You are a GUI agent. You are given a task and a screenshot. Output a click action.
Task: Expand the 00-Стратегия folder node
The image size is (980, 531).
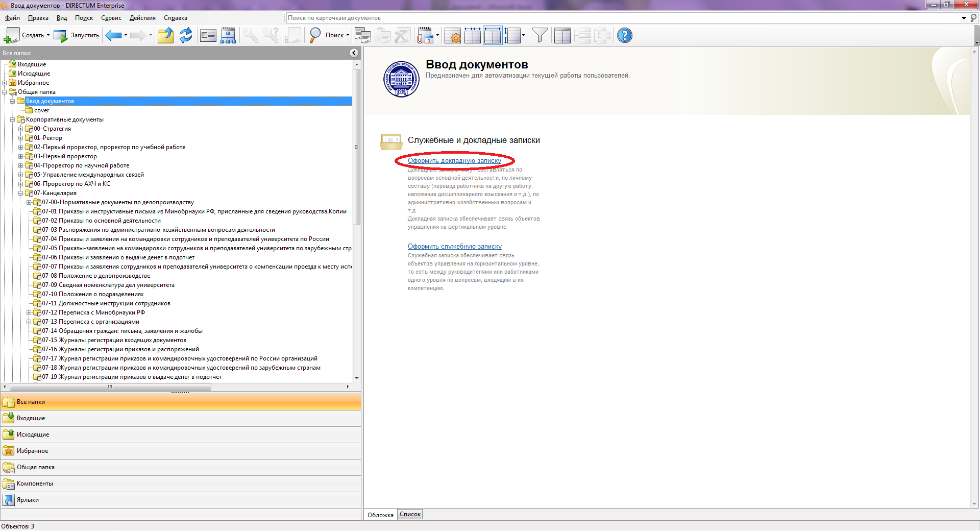click(21, 129)
